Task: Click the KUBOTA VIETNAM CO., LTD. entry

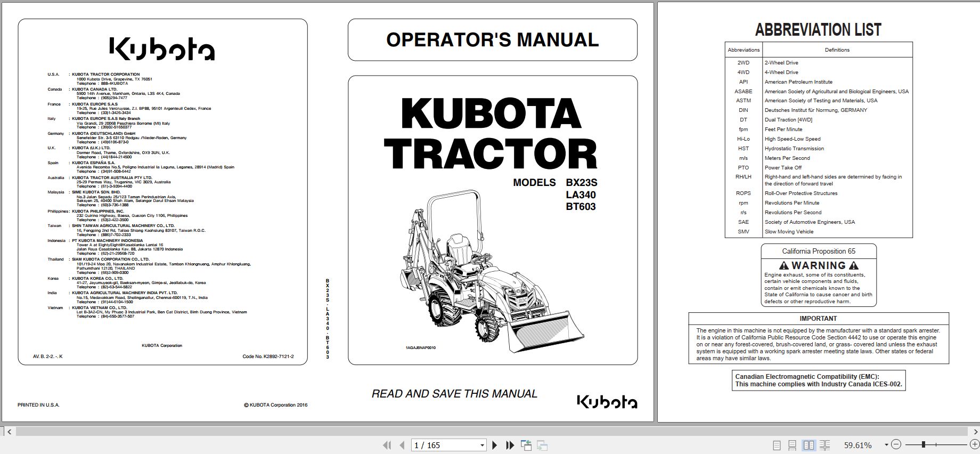Action: coord(159,312)
